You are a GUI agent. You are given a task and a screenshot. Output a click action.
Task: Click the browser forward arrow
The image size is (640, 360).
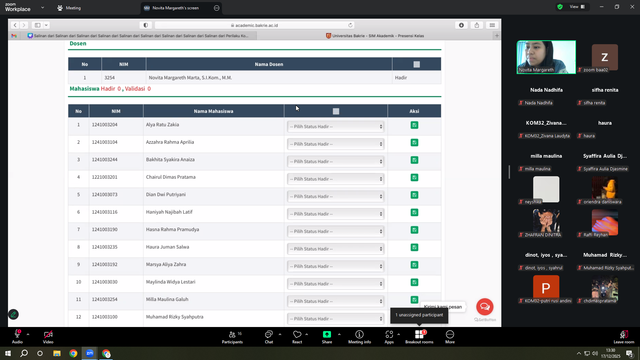point(24,25)
